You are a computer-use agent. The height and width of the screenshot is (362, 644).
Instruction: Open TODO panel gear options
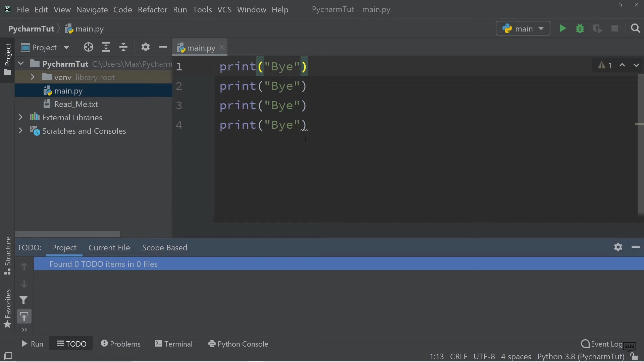pyautogui.click(x=618, y=247)
